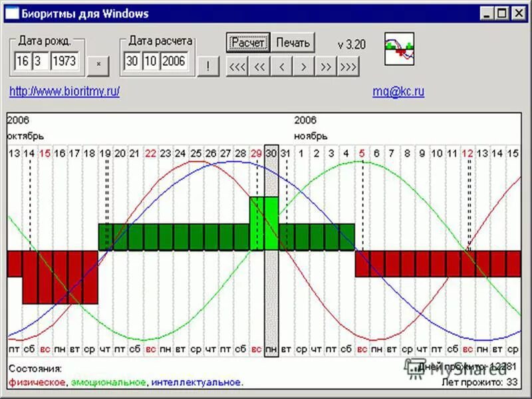Click November 5 red date header
This screenshot has width=532, height=399.
[x=362, y=154]
